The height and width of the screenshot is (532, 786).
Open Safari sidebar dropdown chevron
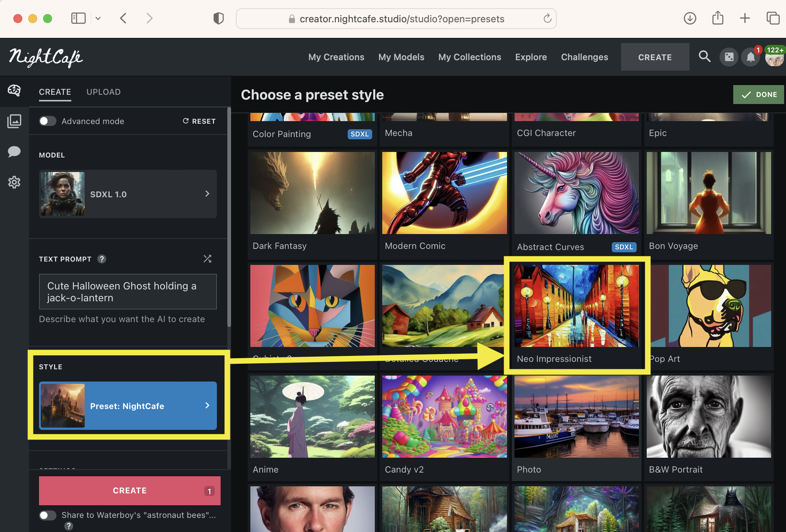(x=98, y=18)
